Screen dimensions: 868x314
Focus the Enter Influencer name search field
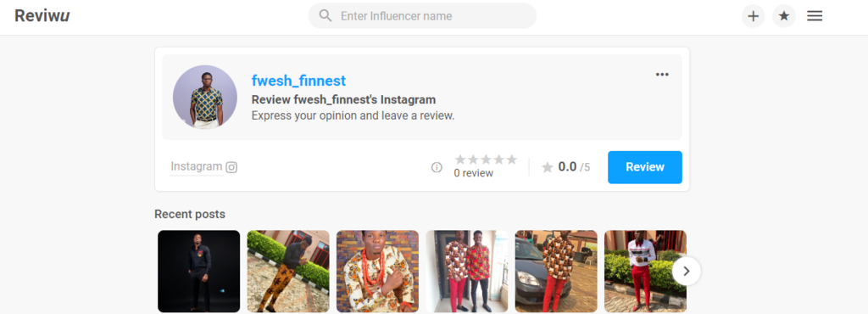[x=422, y=16]
